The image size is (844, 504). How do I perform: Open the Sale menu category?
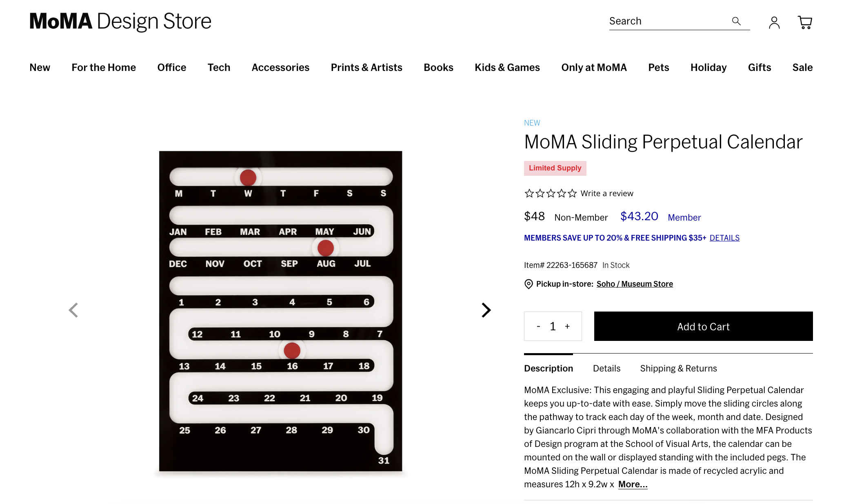(x=803, y=66)
